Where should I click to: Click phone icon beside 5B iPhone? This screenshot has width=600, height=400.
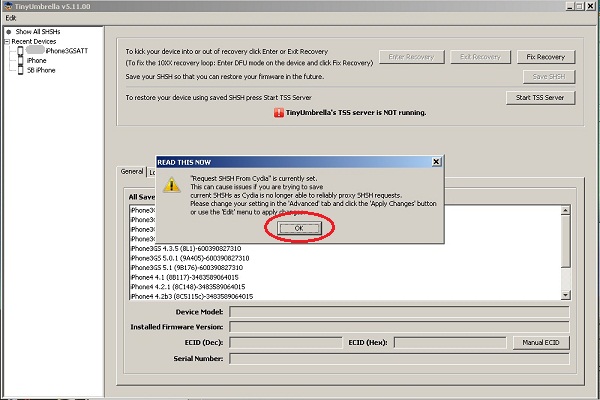pos(20,70)
